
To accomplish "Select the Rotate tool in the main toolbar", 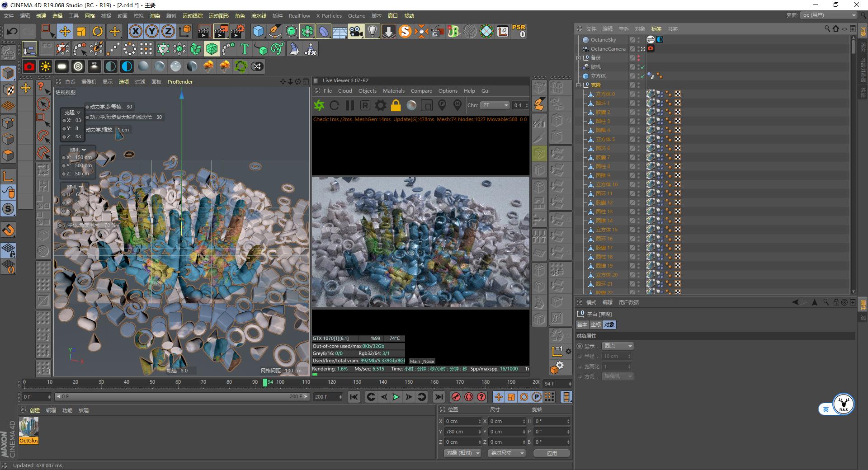I will [98, 31].
